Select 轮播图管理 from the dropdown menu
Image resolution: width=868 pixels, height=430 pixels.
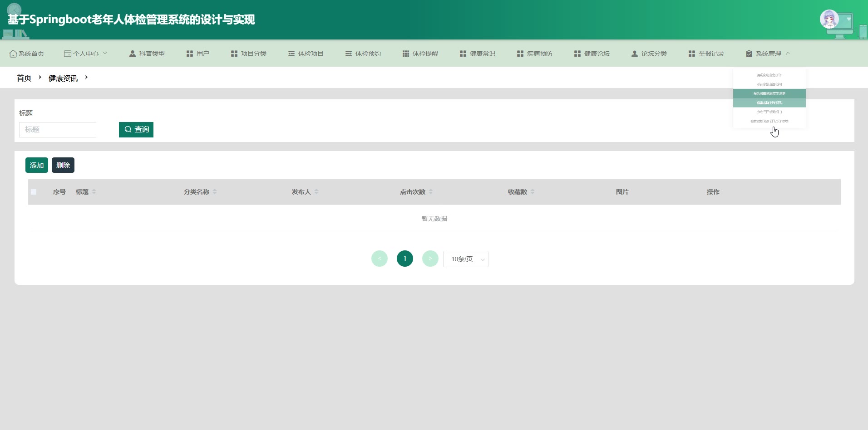click(769, 93)
